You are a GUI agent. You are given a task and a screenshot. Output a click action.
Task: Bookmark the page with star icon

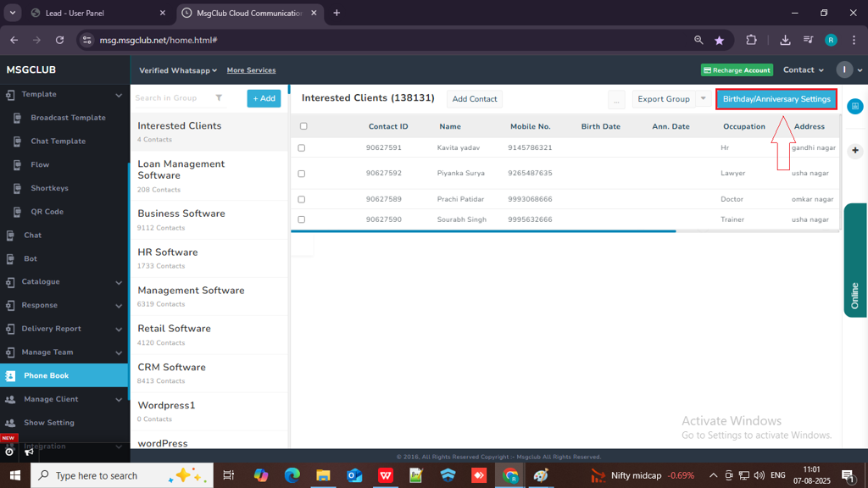point(719,41)
